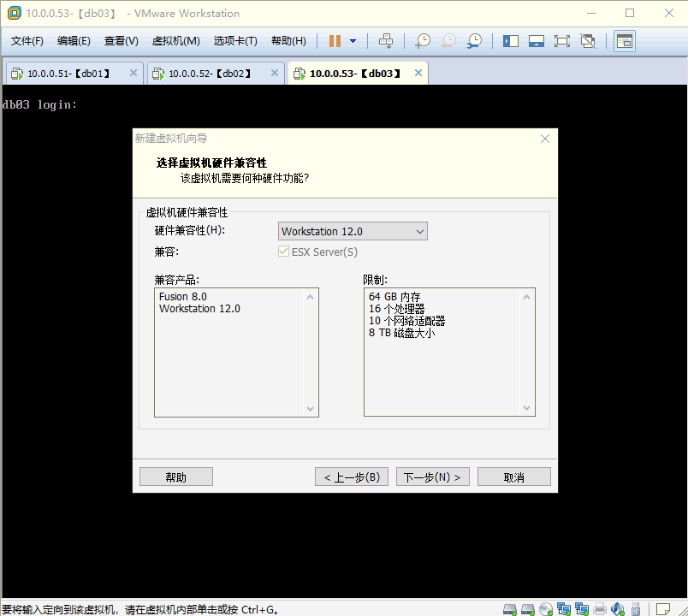Expand the 硬件兼容性 Workstation 12.0 dropdown

click(353, 231)
